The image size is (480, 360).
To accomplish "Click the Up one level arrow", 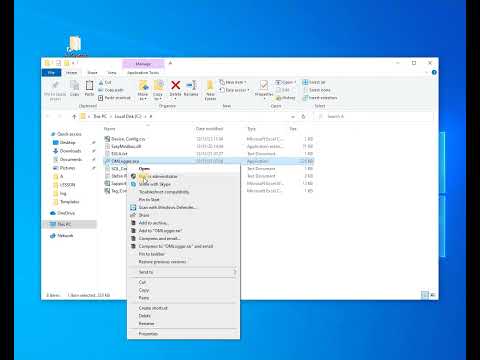I will coord(74,116).
